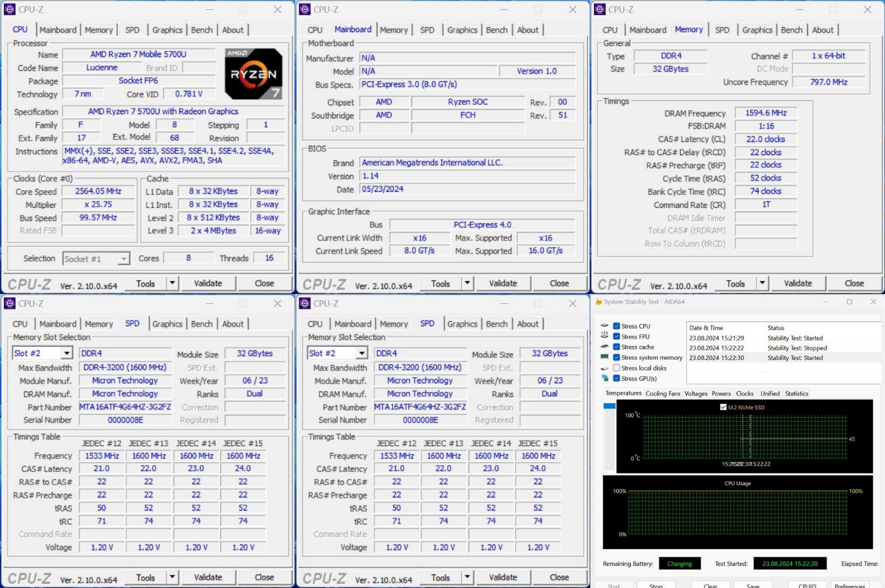Uncheck the Stress CPU checkbox
Viewport: 885px width, 588px height.
pyautogui.click(x=616, y=326)
